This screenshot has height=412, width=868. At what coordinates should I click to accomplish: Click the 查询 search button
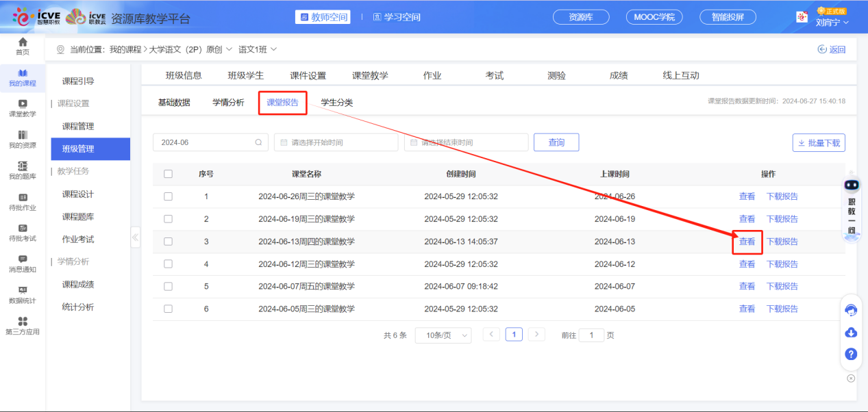coord(556,142)
